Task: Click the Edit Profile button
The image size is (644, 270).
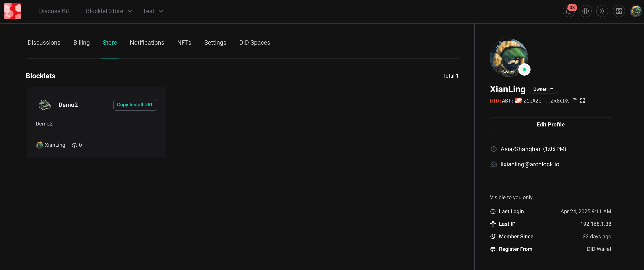Action: coord(550,125)
